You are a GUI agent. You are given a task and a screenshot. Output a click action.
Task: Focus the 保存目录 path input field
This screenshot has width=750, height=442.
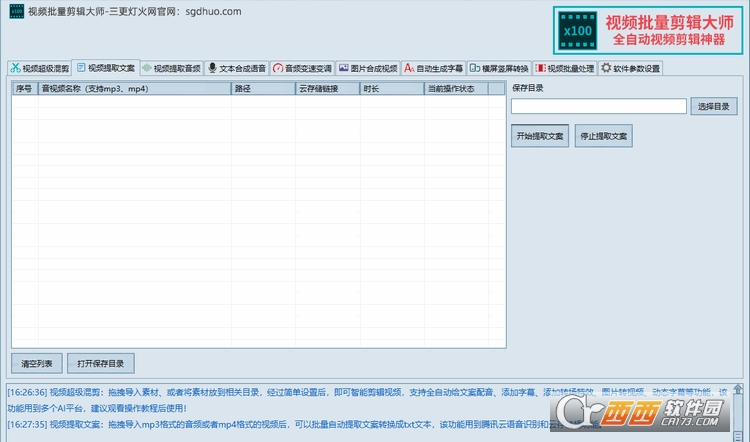coord(599,106)
